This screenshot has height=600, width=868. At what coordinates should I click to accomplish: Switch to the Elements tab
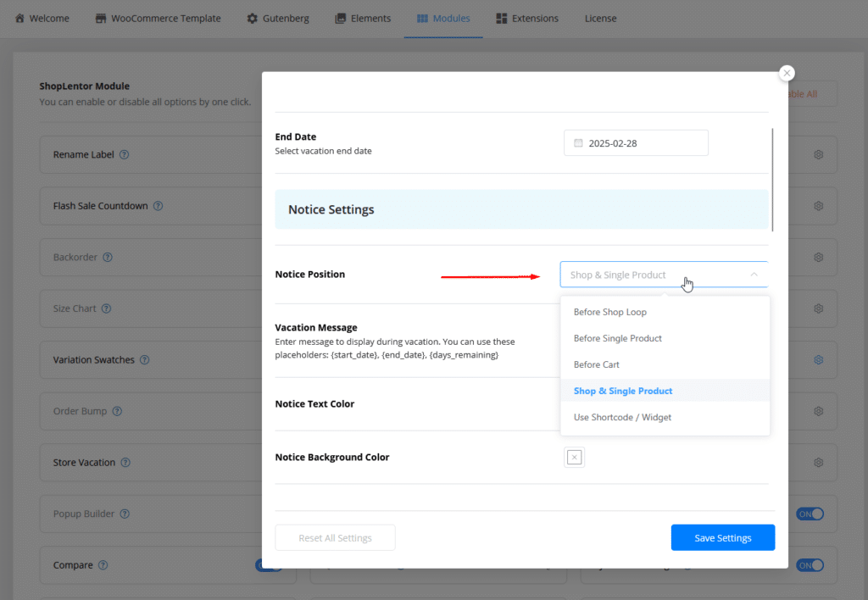(x=363, y=18)
